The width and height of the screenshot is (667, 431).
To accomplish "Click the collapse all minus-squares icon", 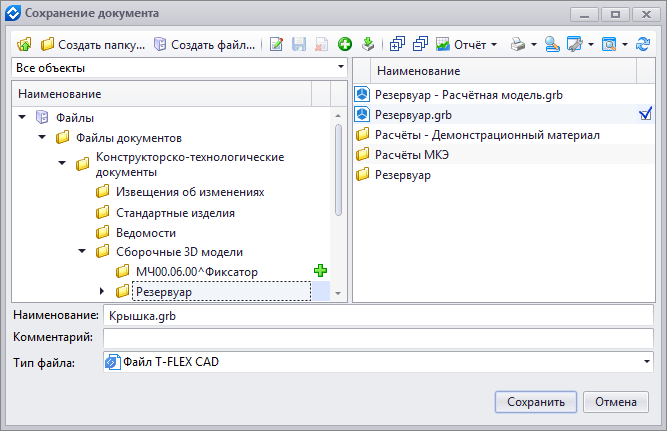I will pyautogui.click(x=420, y=44).
